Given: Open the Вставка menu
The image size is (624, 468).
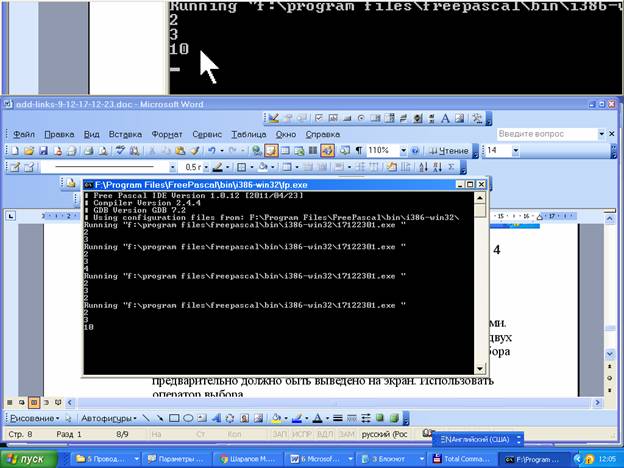Looking at the screenshot, I should tap(125, 135).
